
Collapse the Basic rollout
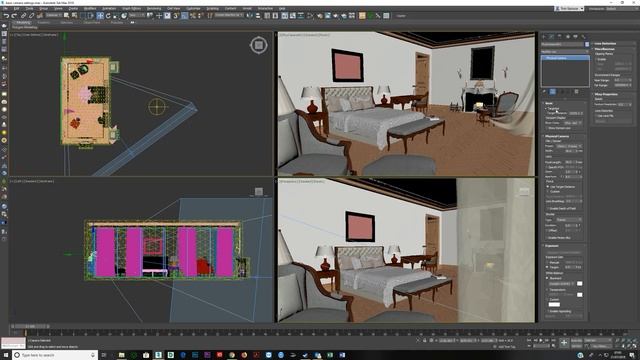tap(549, 103)
